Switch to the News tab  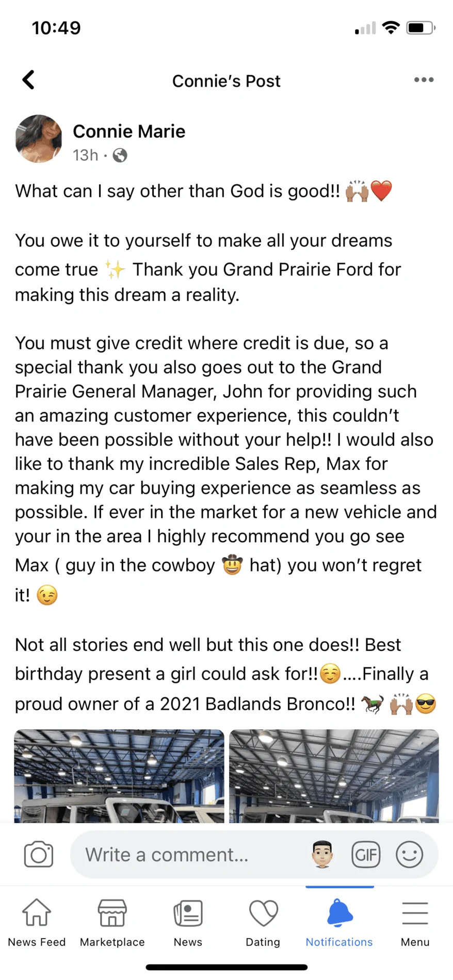[x=188, y=922]
